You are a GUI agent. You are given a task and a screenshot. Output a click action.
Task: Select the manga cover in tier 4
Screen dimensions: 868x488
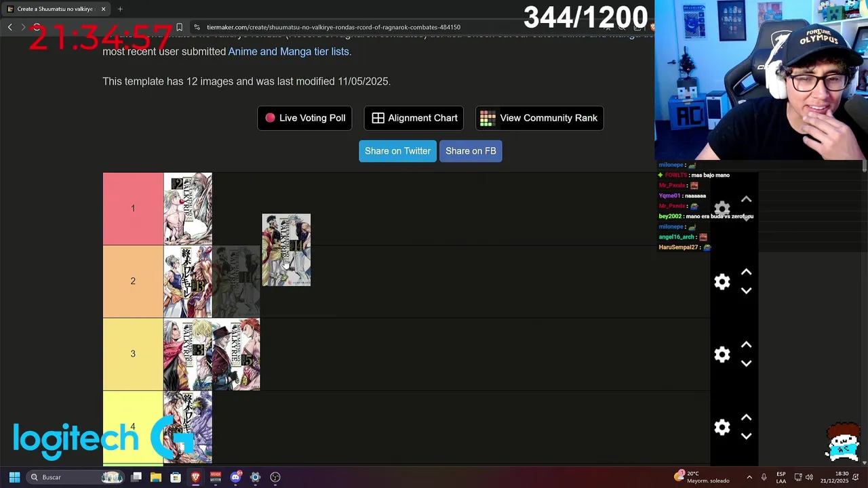pyautogui.click(x=188, y=427)
